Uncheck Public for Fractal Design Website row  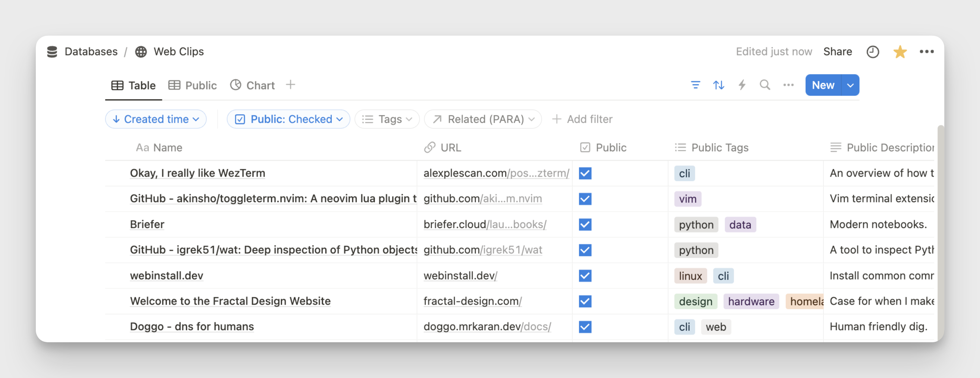coord(585,301)
